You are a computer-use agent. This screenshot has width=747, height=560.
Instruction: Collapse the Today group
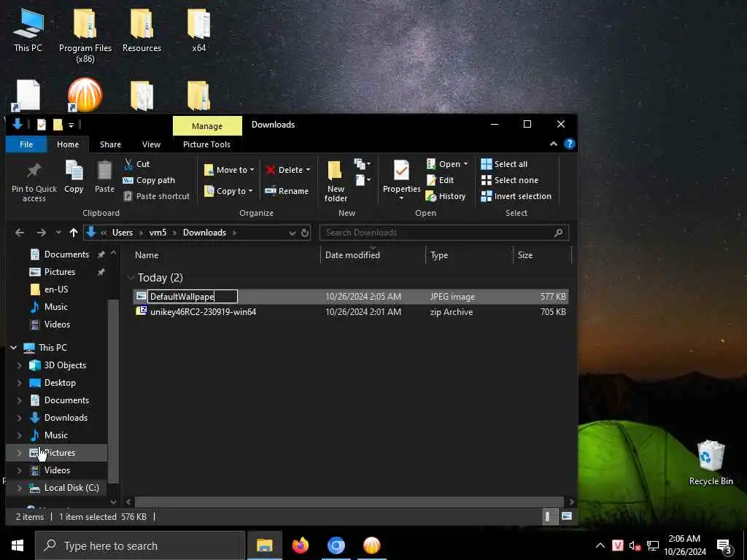click(x=131, y=278)
